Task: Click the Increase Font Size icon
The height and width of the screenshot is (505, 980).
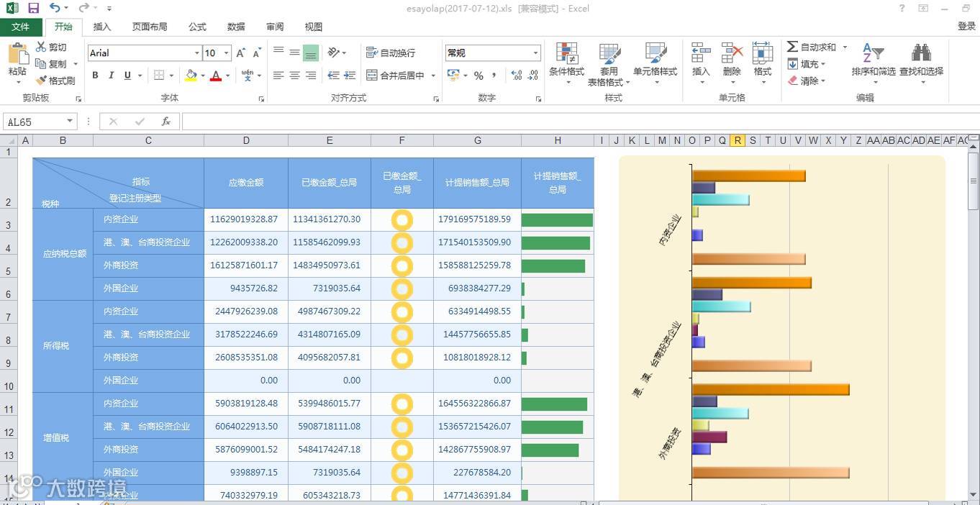Action: click(241, 53)
